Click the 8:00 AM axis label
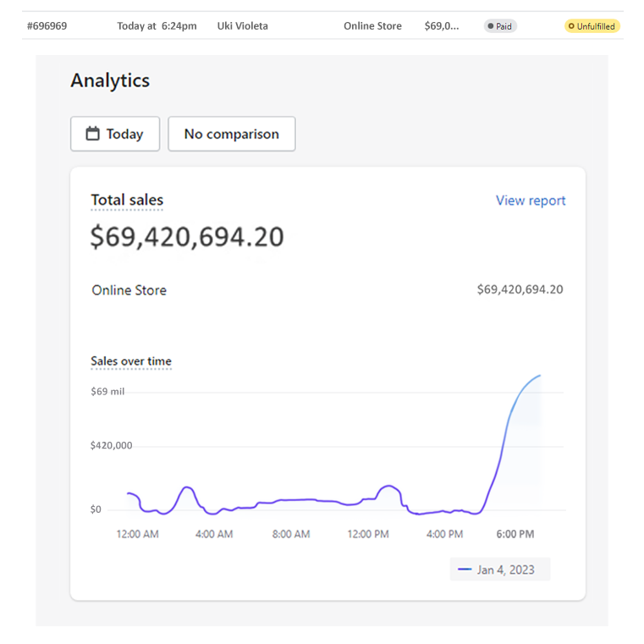 (x=291, y=534)
